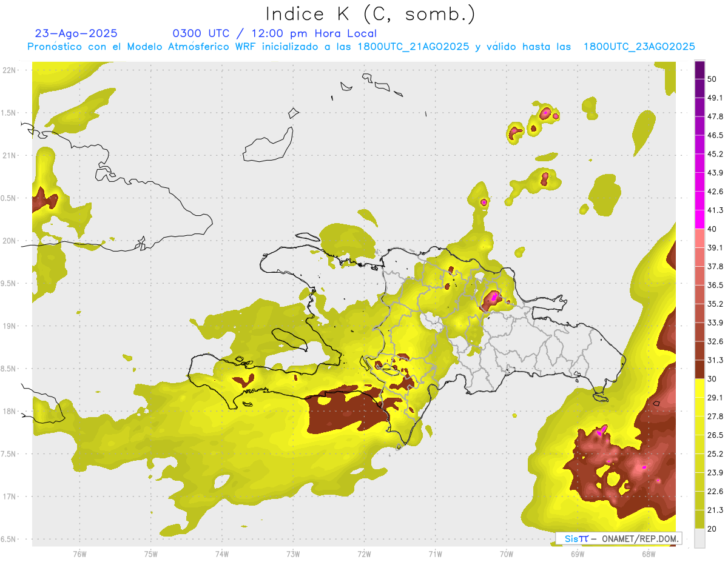Click the legend value "27.8"
The width and height of the screenshot is (728, 562).
pyautogui.click(x=715, y=416)
